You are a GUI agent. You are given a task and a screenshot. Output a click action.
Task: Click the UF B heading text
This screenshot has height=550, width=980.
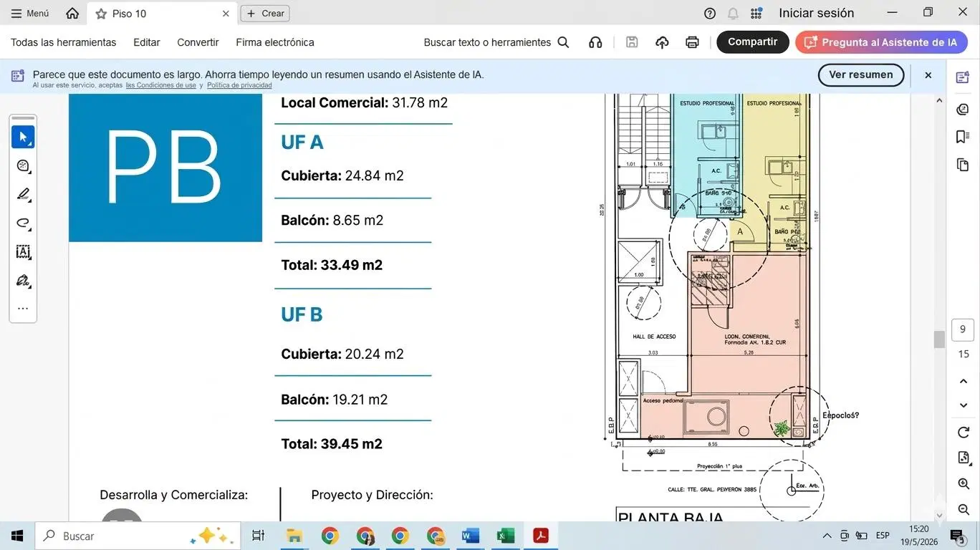[x=302, y=314]
